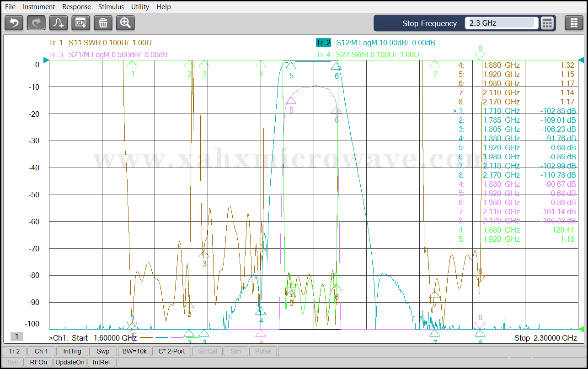This screenshot has height=369, width=588.
Task: Select Tr 1 S11 SWR trace label
Action: point(100,43)
